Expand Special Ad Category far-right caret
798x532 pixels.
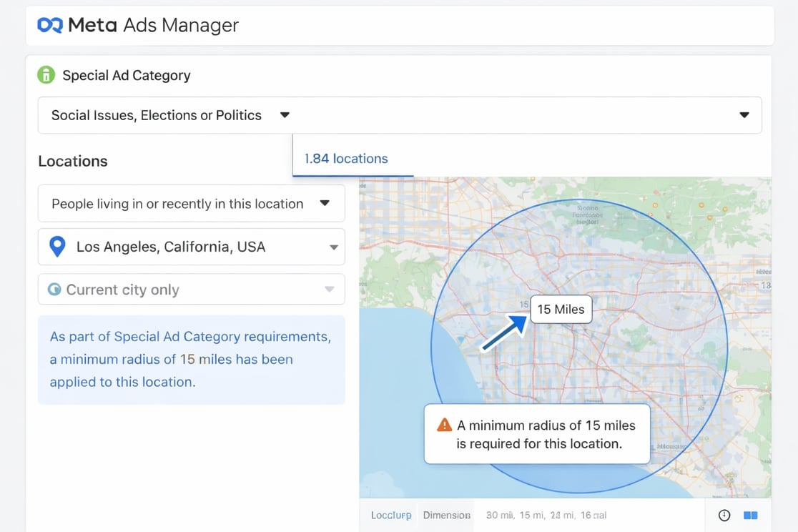(744, 115)
